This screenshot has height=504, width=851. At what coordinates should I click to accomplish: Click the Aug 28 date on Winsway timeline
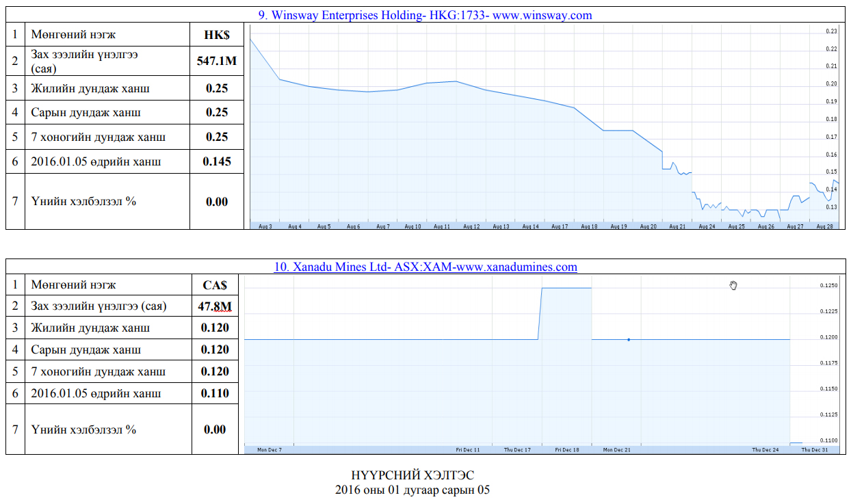pos(825,226)
